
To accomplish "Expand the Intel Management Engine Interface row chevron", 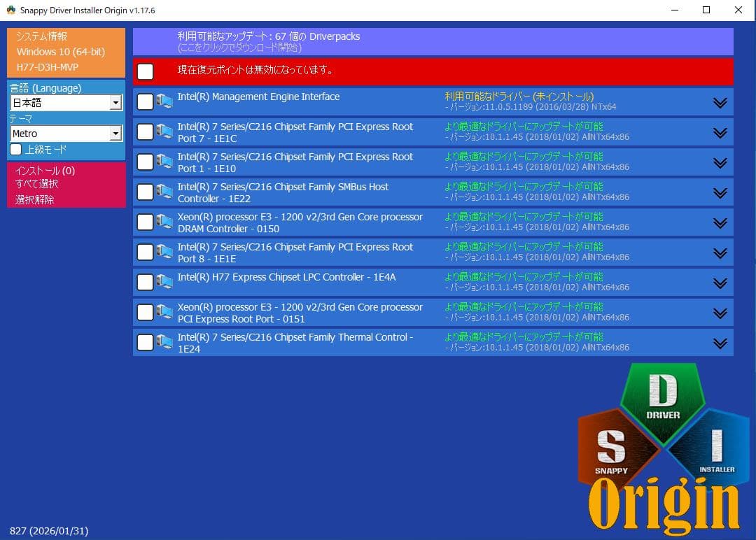I will coord(720,103).
